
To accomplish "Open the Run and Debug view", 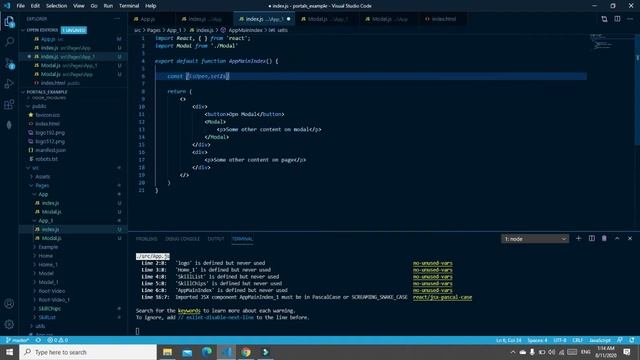I will click(9, 84).
